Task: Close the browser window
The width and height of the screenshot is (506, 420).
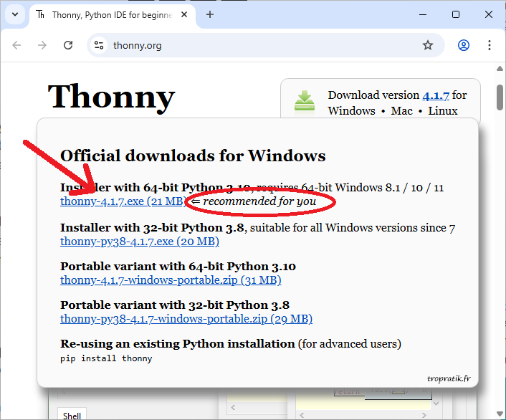Action: (489, 14)
